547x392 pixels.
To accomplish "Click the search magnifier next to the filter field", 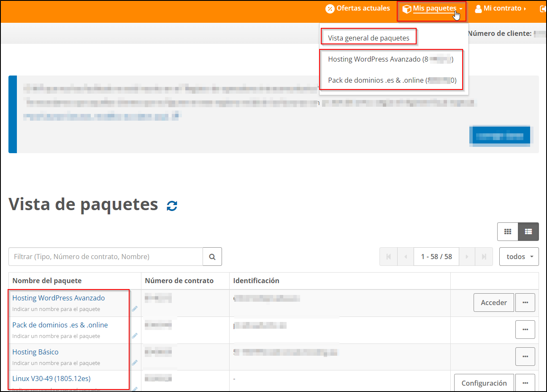I will coord(212,257).
